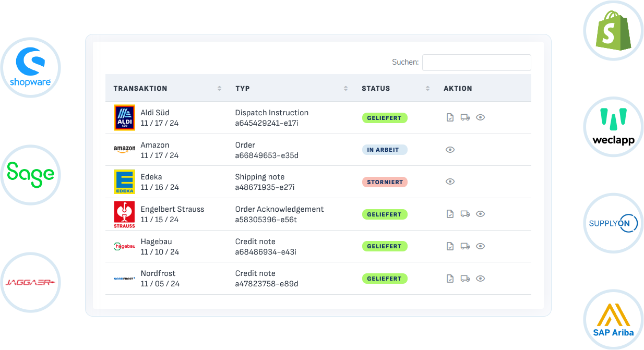Click the delivery truck icon for Aldi Süd

coord(465,117)
